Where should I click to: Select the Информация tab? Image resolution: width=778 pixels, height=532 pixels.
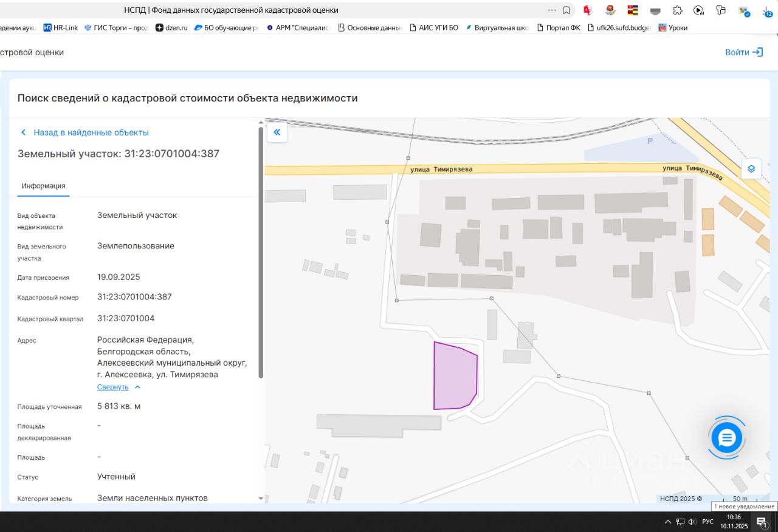click(43, 186)
